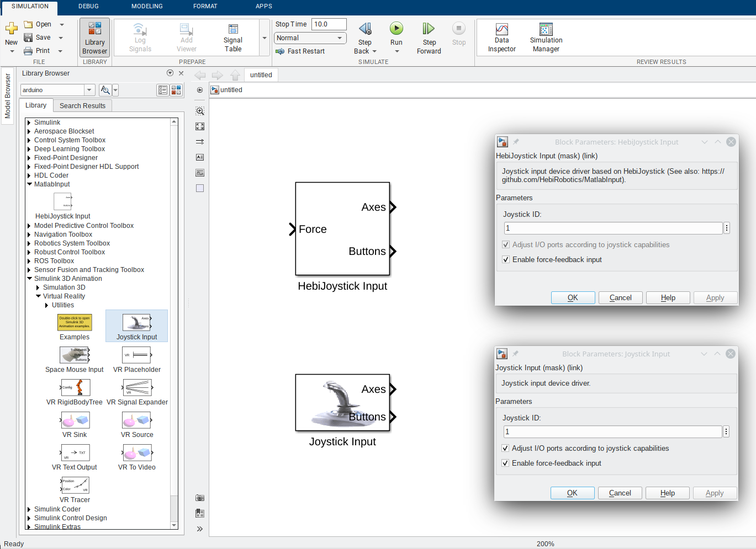Open the Simulation Manager
The height and width of the screenshot is (549, 756).
tap(546, 38)
